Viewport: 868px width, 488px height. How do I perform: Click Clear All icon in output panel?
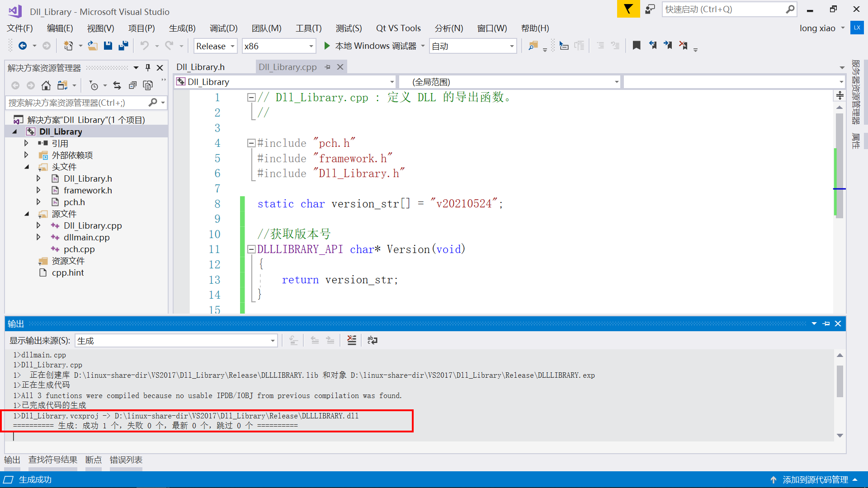pyautogui.click(x=351, y=340)
